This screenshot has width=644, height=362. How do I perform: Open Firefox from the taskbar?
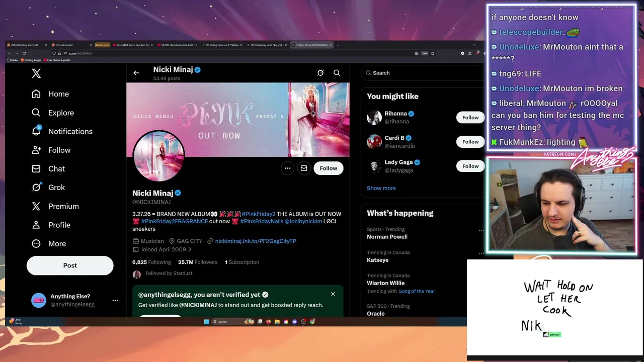pyautogui.click(x=268, y=322)
